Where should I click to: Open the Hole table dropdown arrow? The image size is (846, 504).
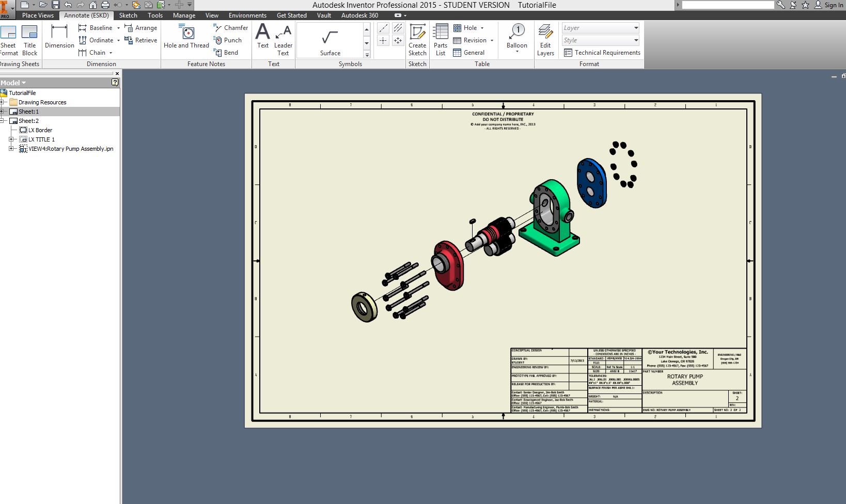coord(482,28)
